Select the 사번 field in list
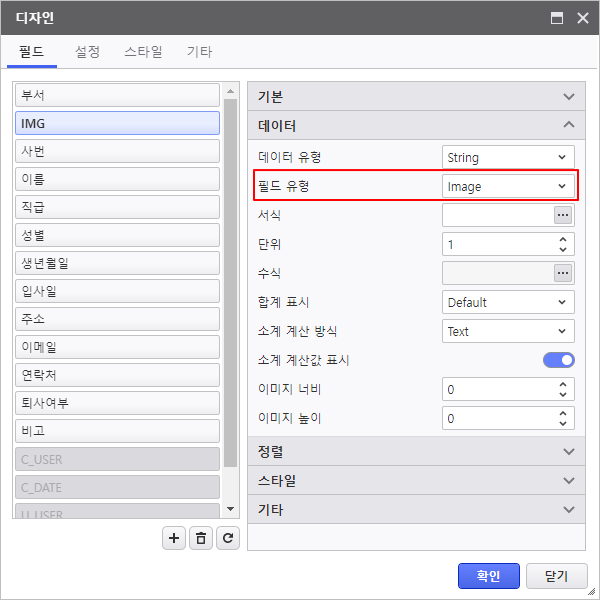Image resolution: width=600 pixels, height=600 pixels. click(118, 151)
